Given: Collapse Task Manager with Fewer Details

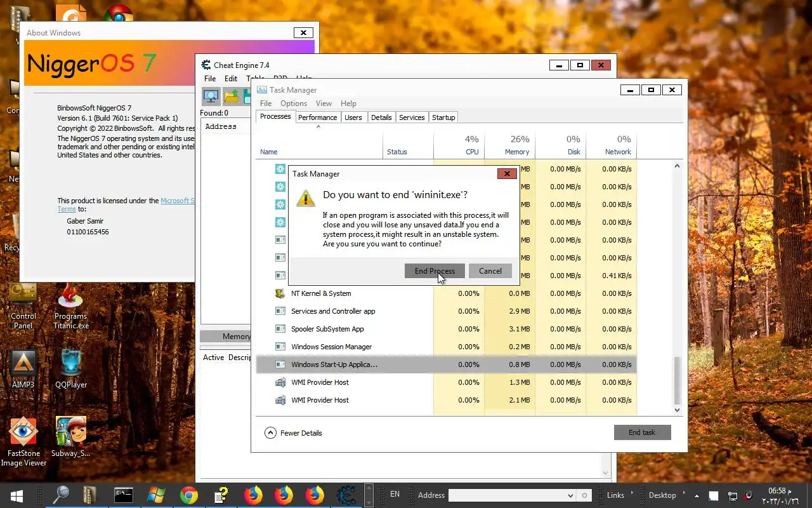Looking at the screenshot, I should [293, 433].
